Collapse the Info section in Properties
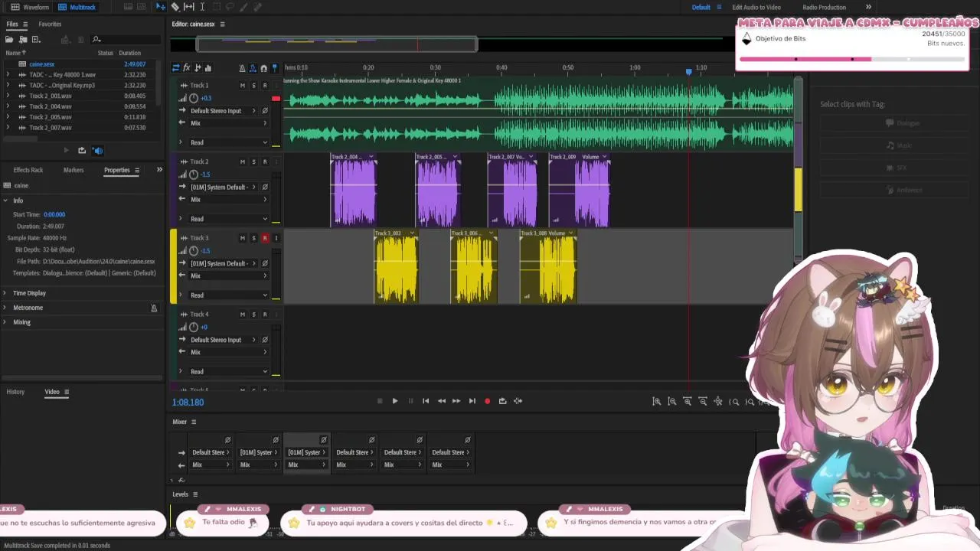The height and width of the screenshot is (551, 980). (6, 201)
